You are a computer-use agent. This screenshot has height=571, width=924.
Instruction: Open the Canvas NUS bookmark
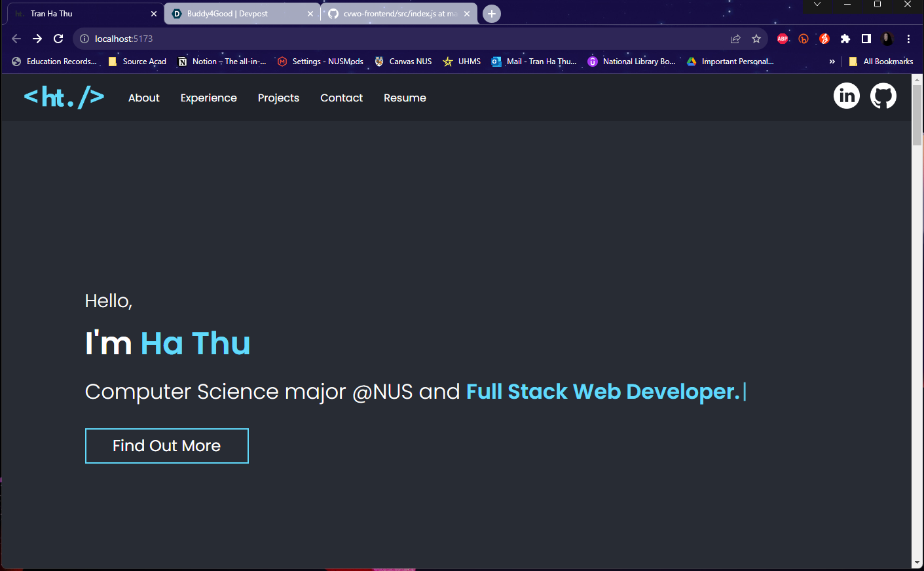(x=403, y=62)
